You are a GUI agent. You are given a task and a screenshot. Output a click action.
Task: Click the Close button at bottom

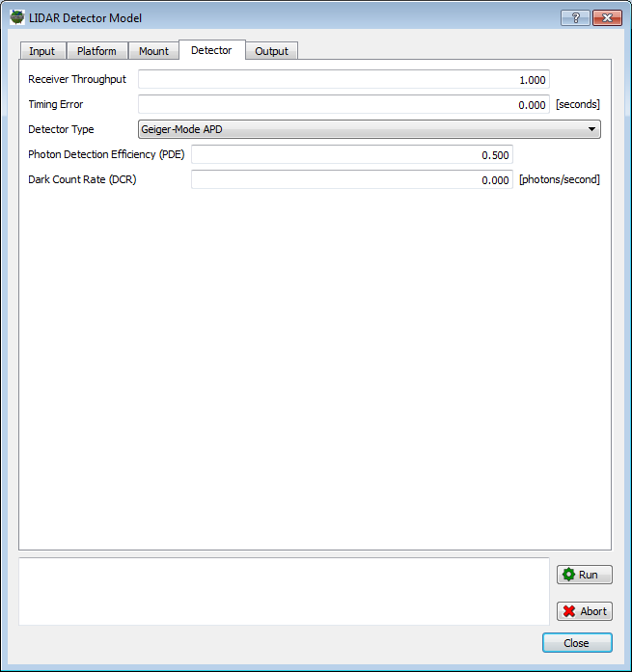point(576,643)
